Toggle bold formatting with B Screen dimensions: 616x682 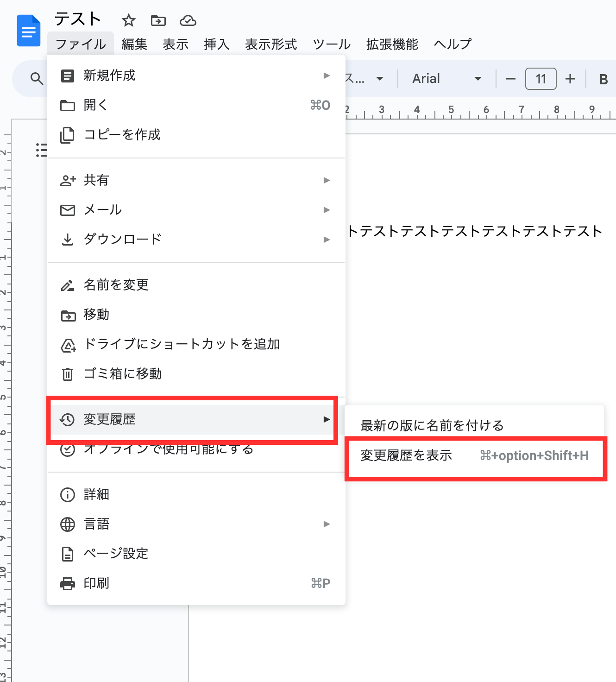point(603,79)
